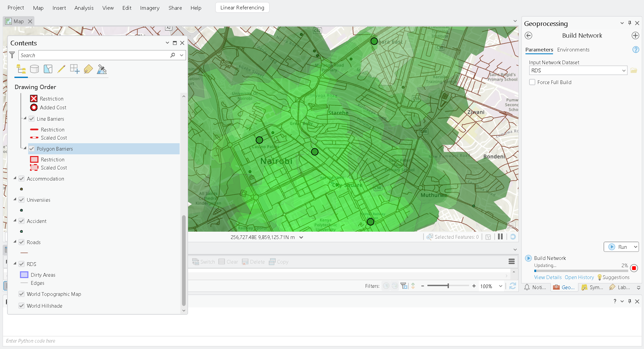Open the Linear Referencing tab
644x349 pixels.
pos(242,7)
